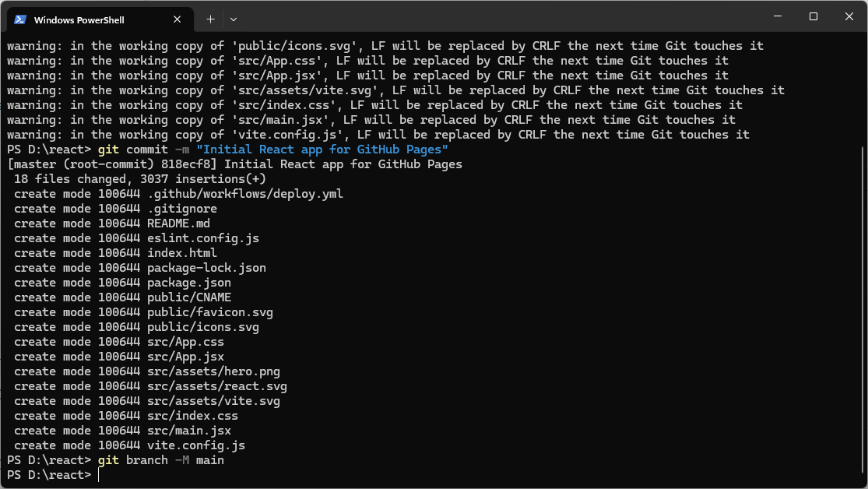Screen dimensions: 868x489
Task: Click the package-lock.json line
Action: coord(140,268)
